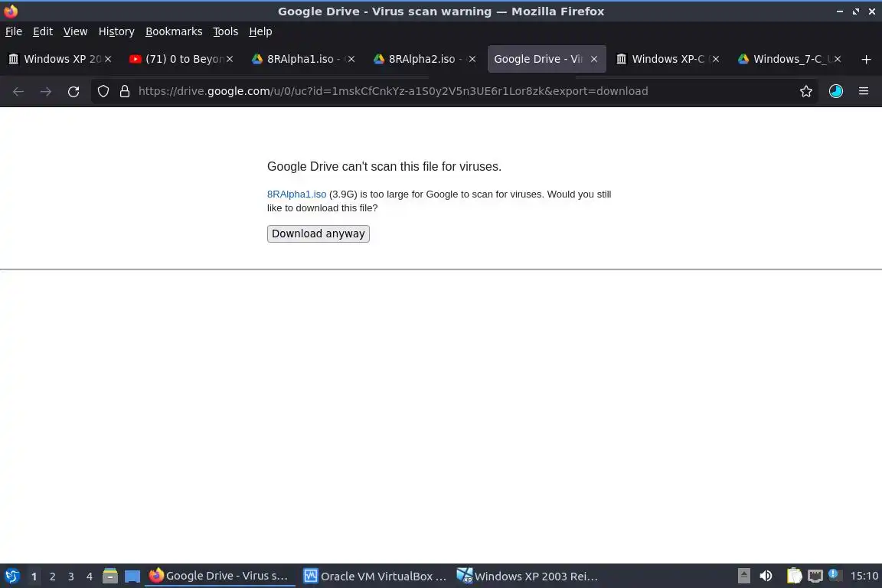The height and width of the screenshot is (588, 882).
Task: Open the History menu
Action: coord(116,31)
